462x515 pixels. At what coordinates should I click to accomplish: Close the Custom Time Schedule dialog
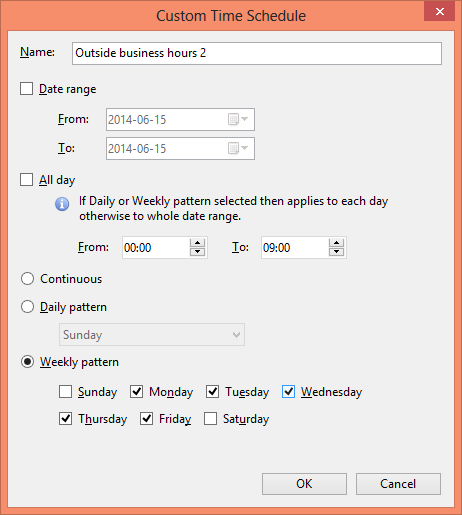[440, 12]
